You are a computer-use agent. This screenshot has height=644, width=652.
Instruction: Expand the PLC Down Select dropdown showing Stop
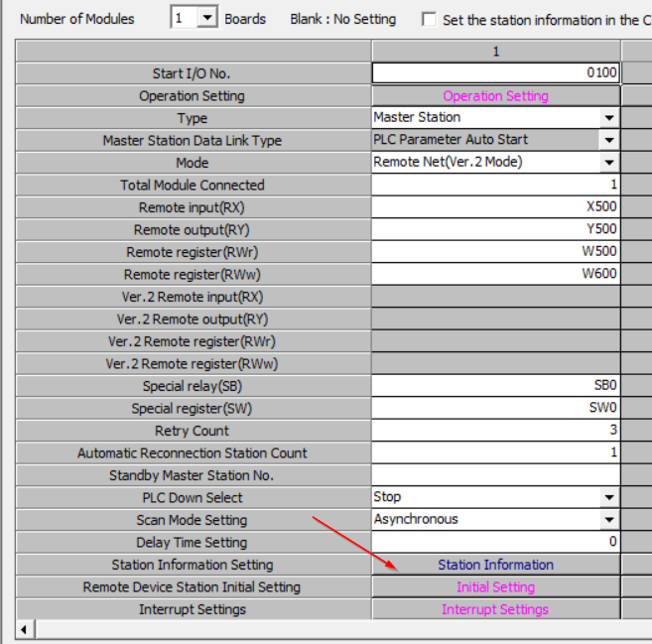609,497
